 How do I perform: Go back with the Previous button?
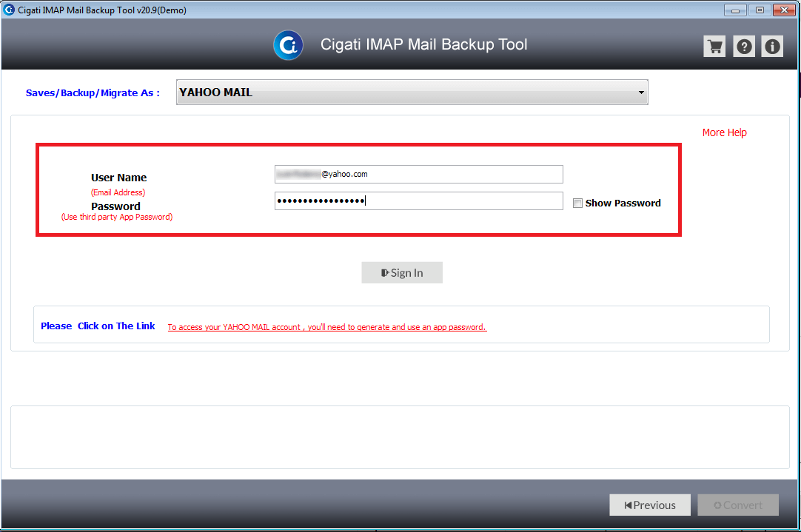tap(650, 505)
